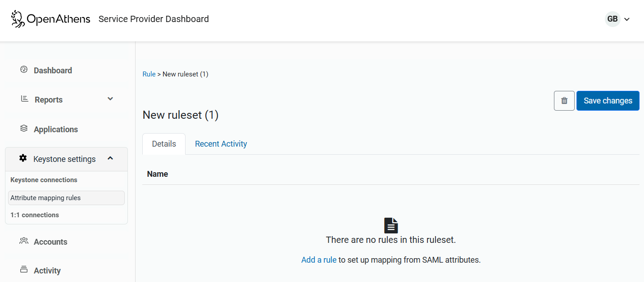The height and width of the screenshot is (282, 644).
Task: Open Add a rule link
Action: pyautogui.click(x=319, y=260)
